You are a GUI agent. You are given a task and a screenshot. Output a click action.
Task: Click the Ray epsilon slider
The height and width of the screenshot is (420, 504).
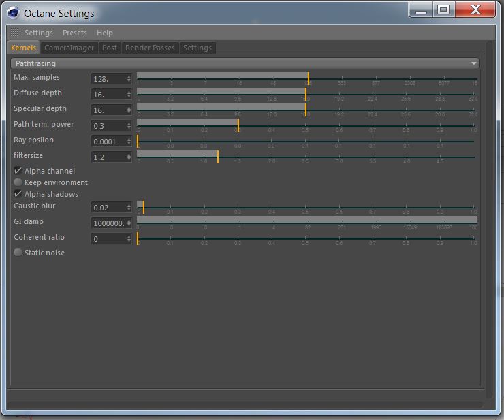[307, 142]
